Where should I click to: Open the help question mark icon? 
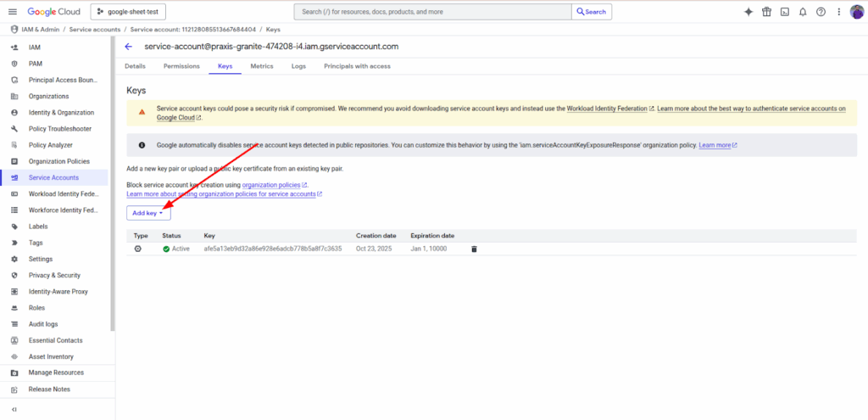click(821, 12)
